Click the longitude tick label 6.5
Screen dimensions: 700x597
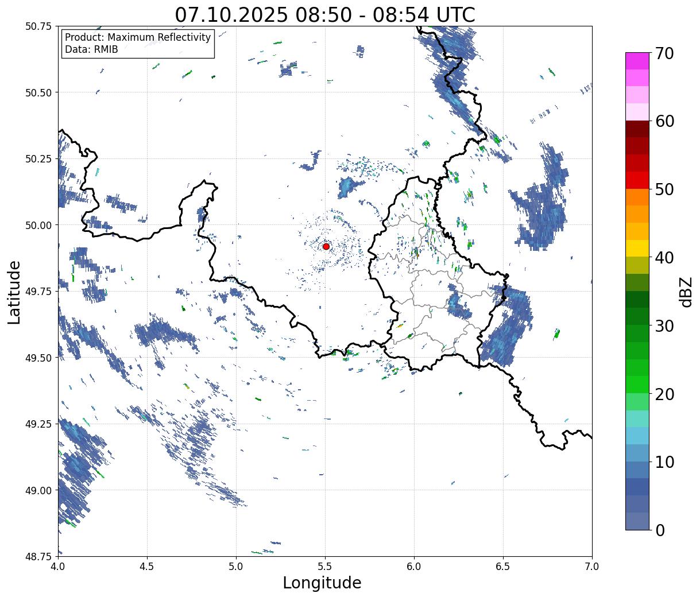[x=503, y=566]
